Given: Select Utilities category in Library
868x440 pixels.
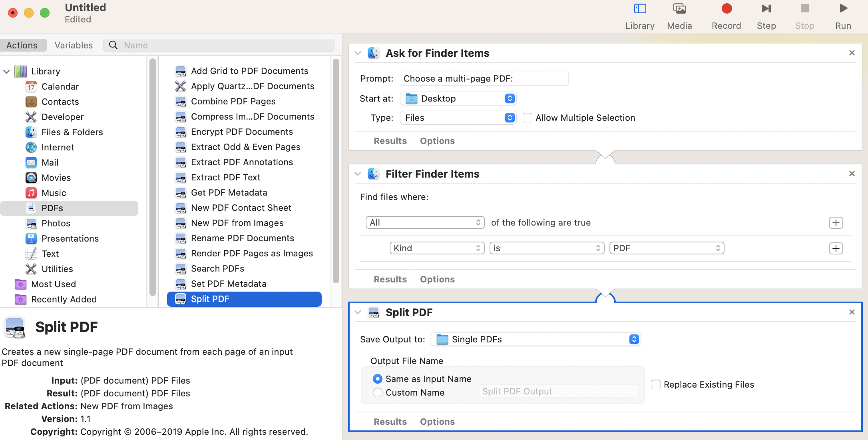Looking at the screenshot, I should [x=57, y=269].
